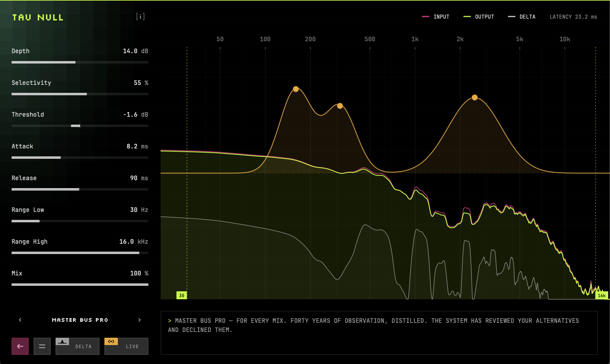Image resolution: width=610 pixels, height=364 pixels.
Task: Click the Selectivity value 55 %
Action: coord(141,83)
